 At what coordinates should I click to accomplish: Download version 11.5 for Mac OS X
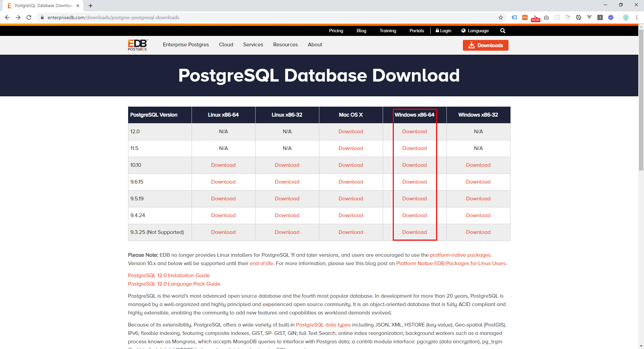coord(351,148)
